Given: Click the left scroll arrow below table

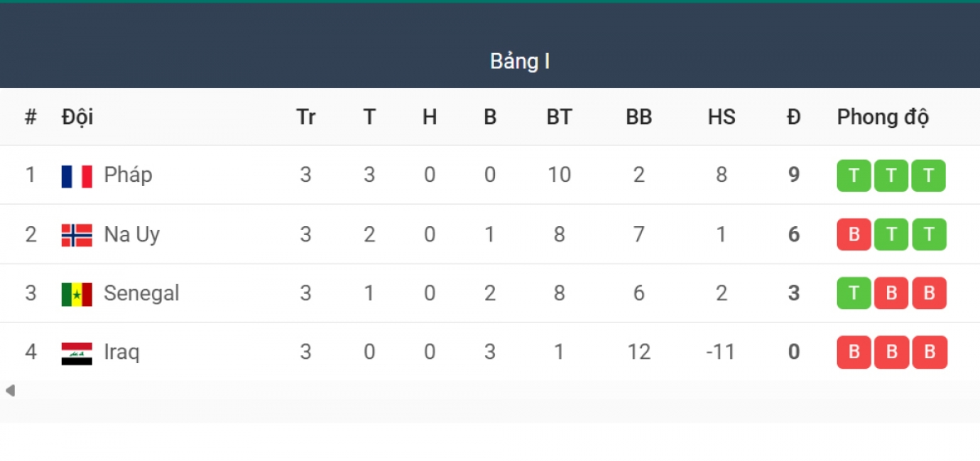Looking at the screenshot, I should (10, 390).
